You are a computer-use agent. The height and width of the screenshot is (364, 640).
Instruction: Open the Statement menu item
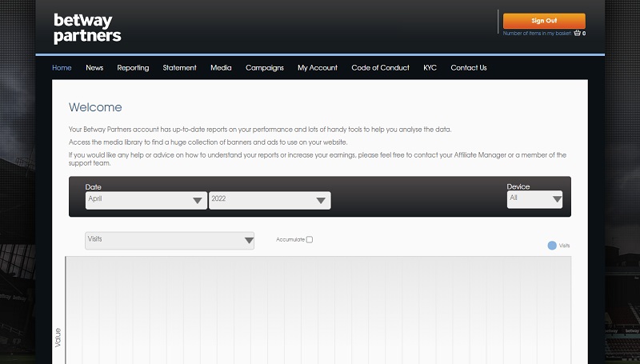point(179,68)
